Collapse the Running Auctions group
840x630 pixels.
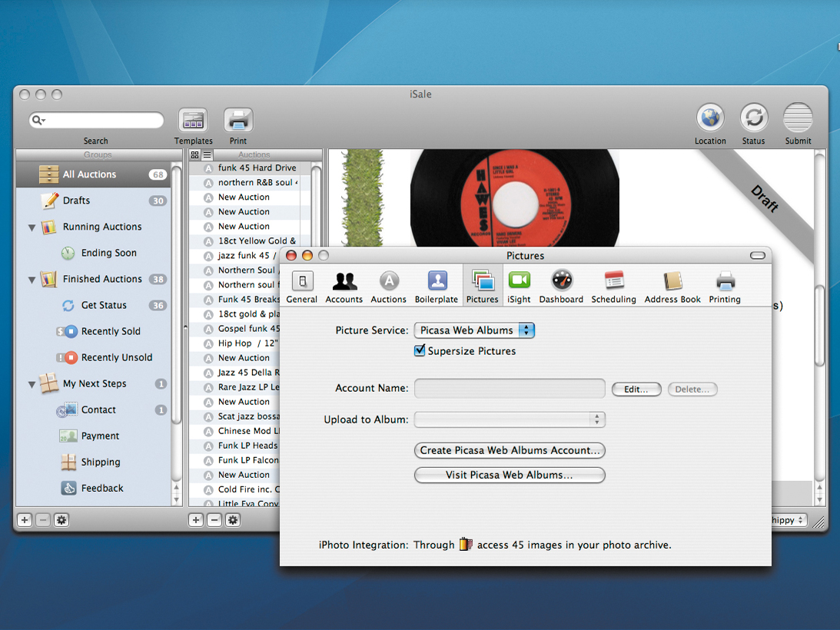[32, 227]
